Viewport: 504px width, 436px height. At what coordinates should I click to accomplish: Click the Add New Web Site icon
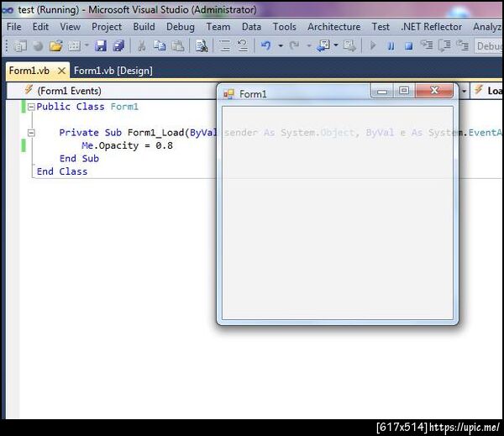pos(39,46)
